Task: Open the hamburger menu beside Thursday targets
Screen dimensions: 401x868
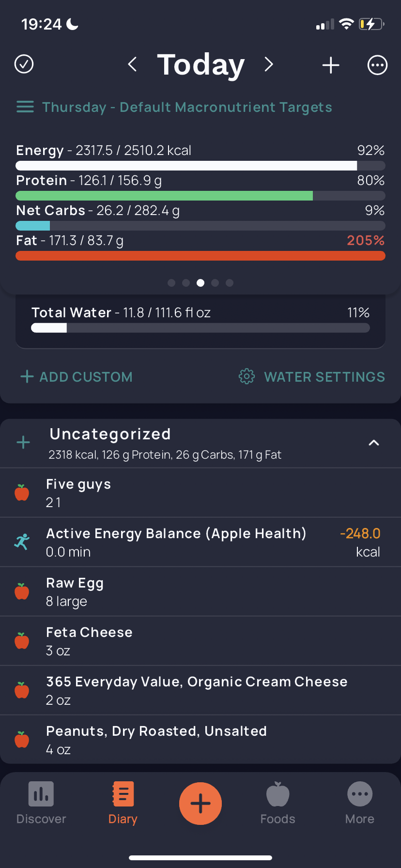Action: click(x=25, y=107)
